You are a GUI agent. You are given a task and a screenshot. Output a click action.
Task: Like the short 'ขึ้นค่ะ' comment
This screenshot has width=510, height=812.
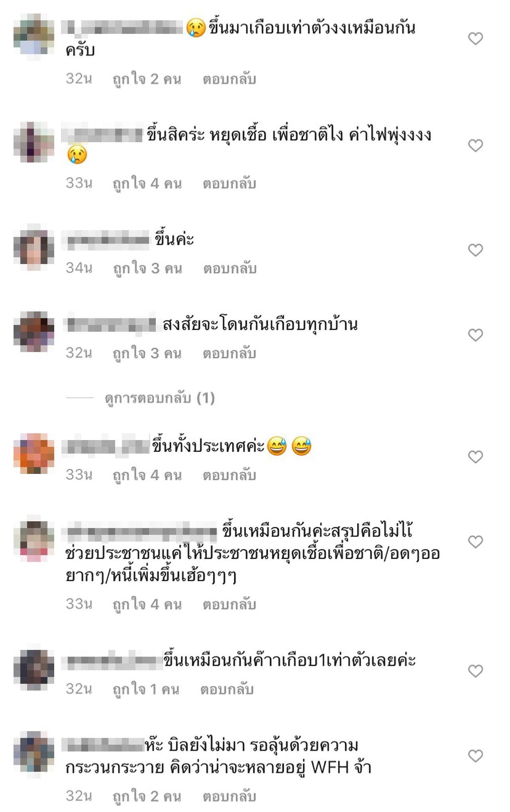[475, 250]
